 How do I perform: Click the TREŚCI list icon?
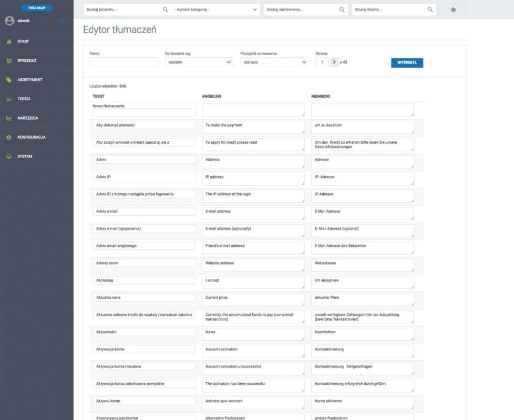pyautogui.click(x=9, y=99)
